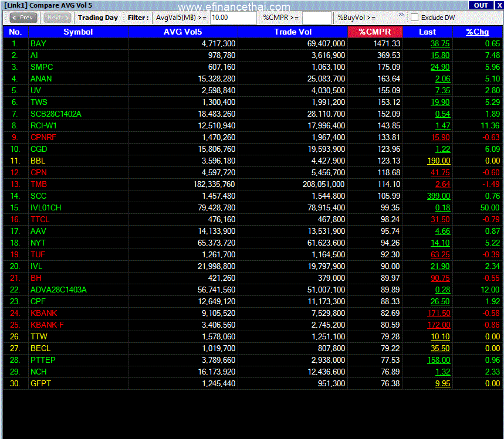Screen dimensions: 504x439
Task: Edit the AvgVal5(MB) filter input field
Action: [x=234, y=18]
